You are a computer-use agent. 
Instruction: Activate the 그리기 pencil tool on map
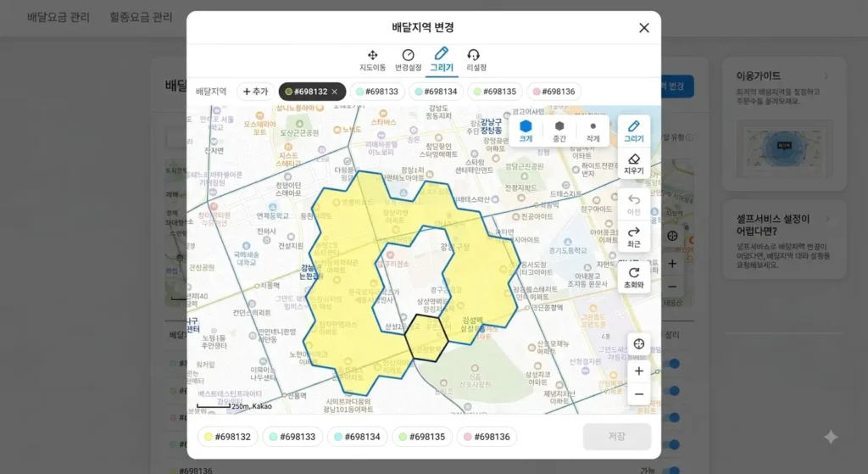[634, 131]
